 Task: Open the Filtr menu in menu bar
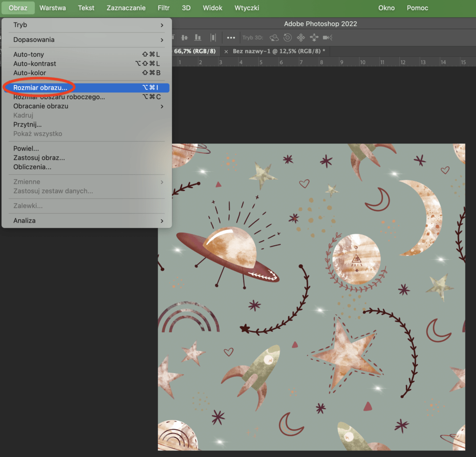(163, 8)
